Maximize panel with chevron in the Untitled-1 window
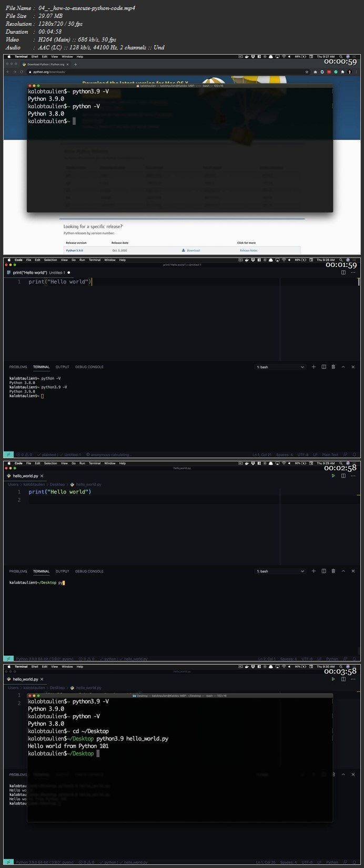Screen dimensions: 364x868 click(x=343, y=367)
